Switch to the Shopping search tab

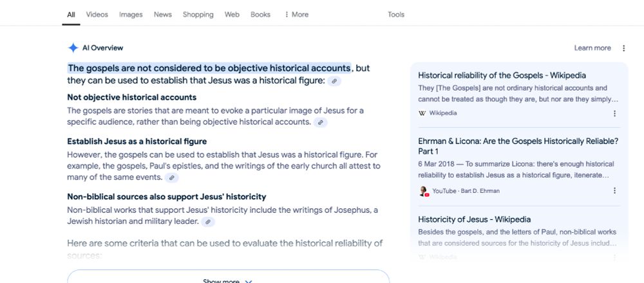tap(198, 14)
